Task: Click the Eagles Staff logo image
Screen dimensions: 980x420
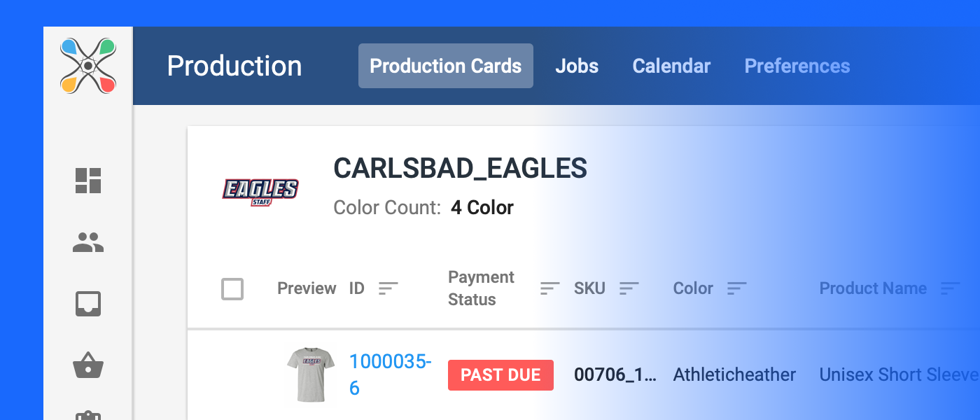Action: tap(260, 191)
